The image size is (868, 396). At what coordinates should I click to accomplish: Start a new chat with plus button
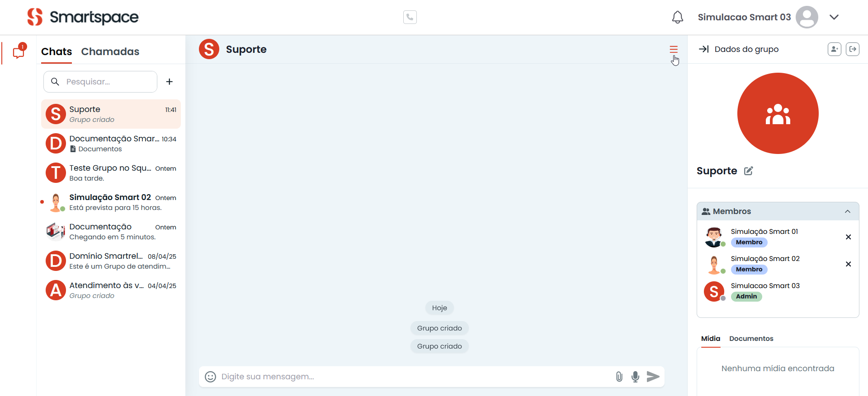[170, 82]
